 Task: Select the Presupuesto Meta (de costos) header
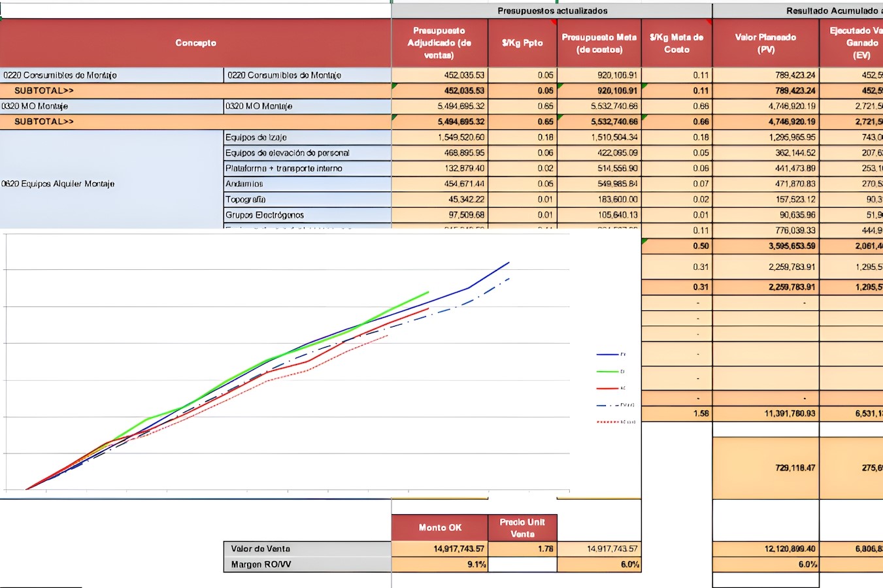pyautogui.click(x=599, y=43)
